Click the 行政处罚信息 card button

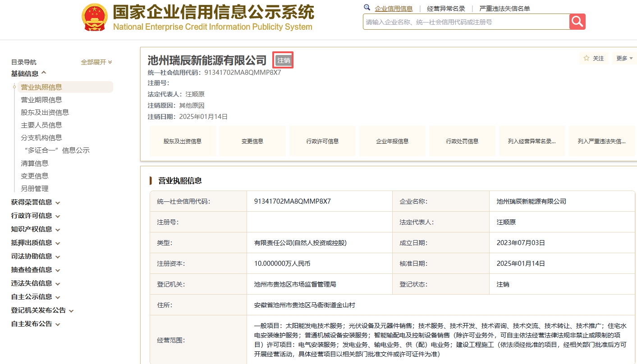[462, 141]
